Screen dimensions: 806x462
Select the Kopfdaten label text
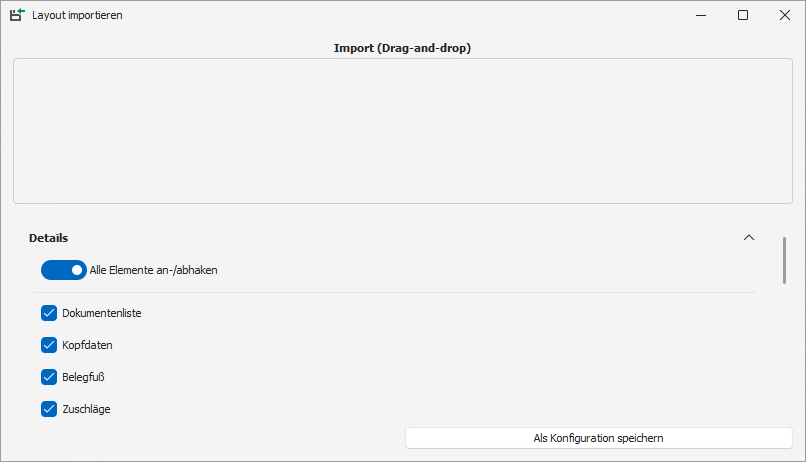click(x=87, y=345)
